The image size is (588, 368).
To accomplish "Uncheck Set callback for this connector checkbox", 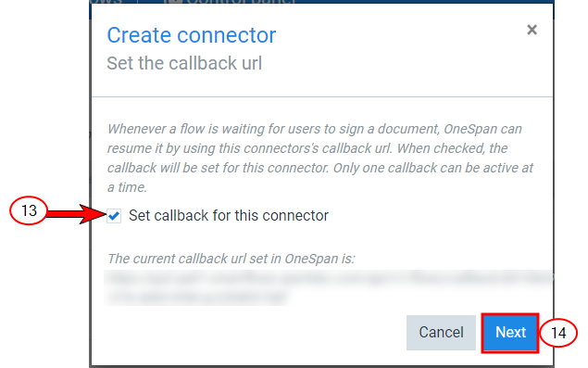I will coord(114,216).
